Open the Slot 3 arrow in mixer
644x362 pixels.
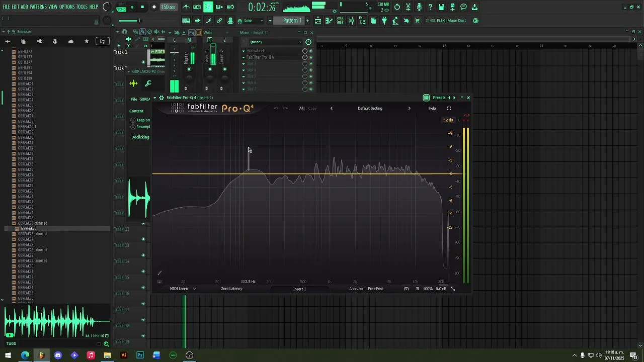pos(244,64)
